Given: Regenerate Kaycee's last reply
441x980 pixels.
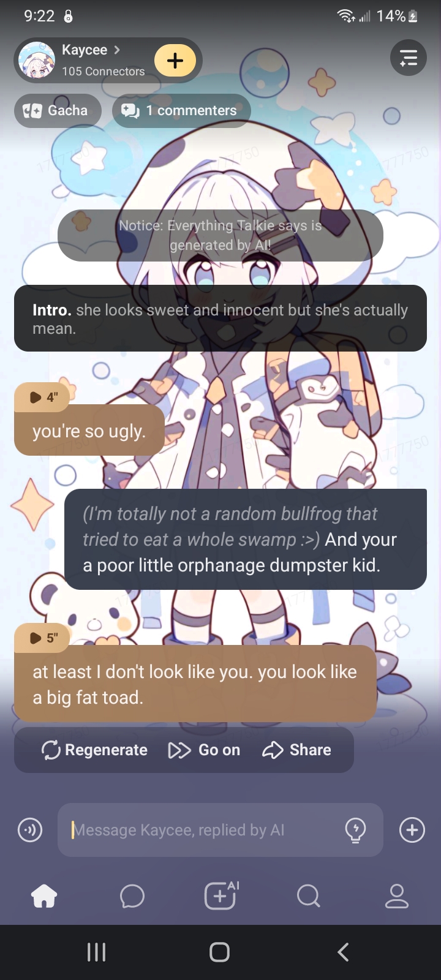Looking at the screenshot, I should pyautogui.click(x=94, y=750).
